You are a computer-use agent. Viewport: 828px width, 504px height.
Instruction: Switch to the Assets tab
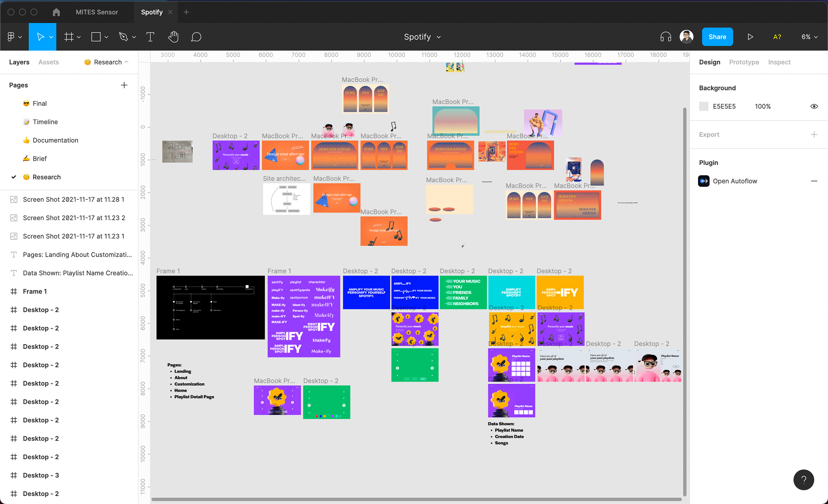pos(49,62)
